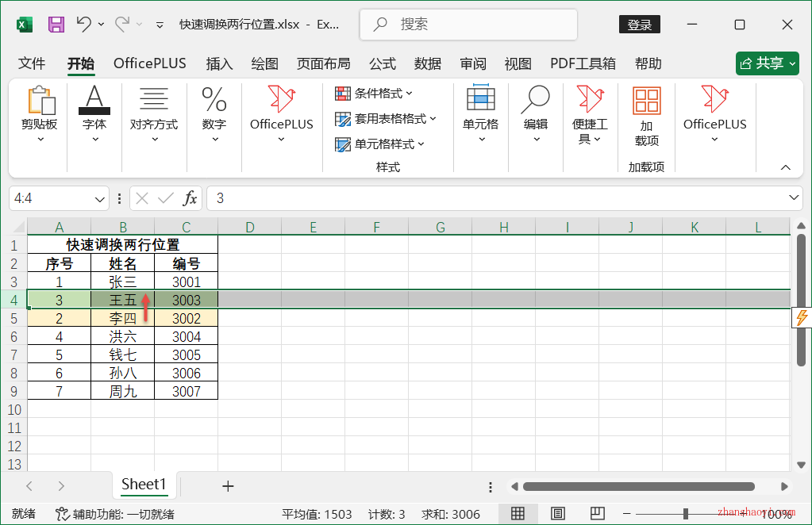Open the 数字 number format group

(x=214, y=114)
